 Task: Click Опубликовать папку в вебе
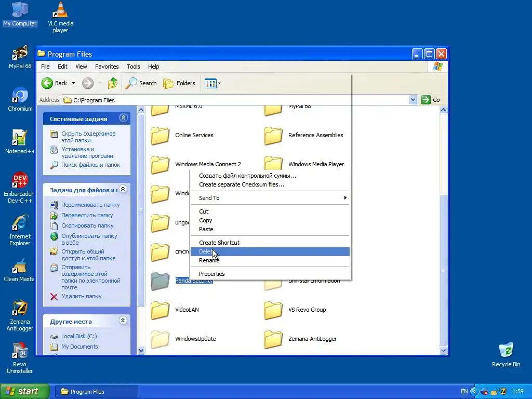(x=89, y=239)
